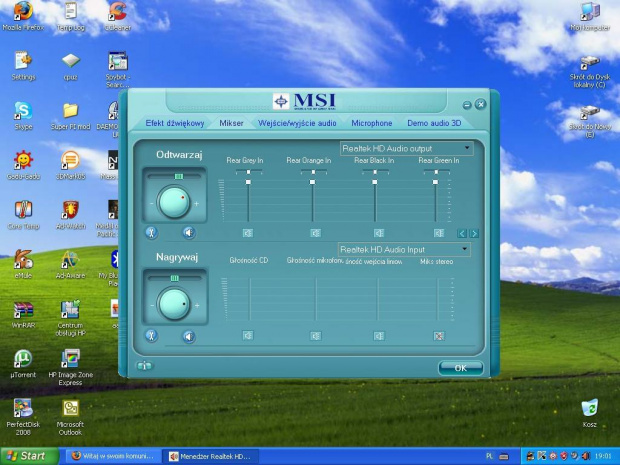Viewport: 620px width, 465px height.
Task: Toggle mute for Miks stereo input
Action: 438,336
